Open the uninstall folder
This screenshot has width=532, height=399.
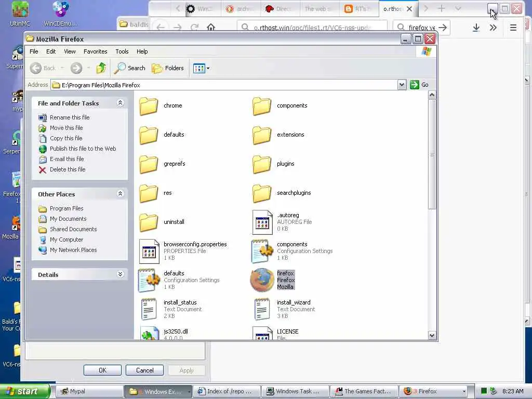click(x=149, y=222)
